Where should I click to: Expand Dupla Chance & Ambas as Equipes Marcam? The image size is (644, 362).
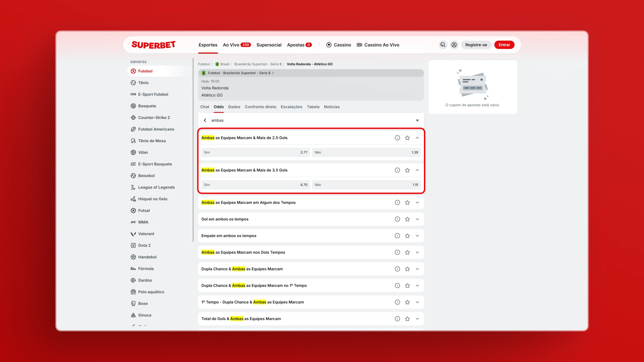pos(417,269)
